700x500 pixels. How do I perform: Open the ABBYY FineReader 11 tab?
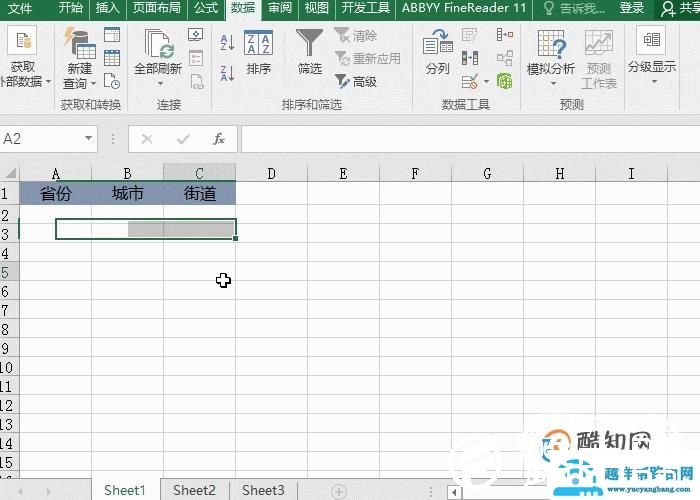point(464,8)
